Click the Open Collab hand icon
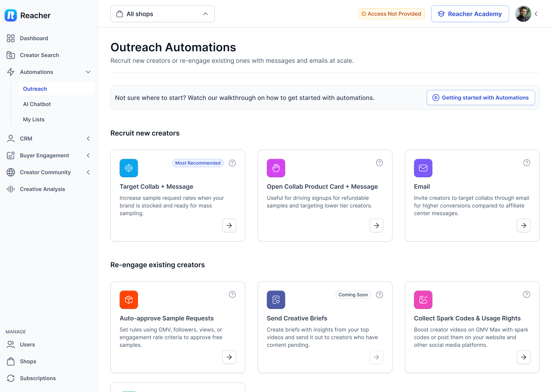Image resolution: width=552 pixels, height=392 pixels. click(276, 168)
